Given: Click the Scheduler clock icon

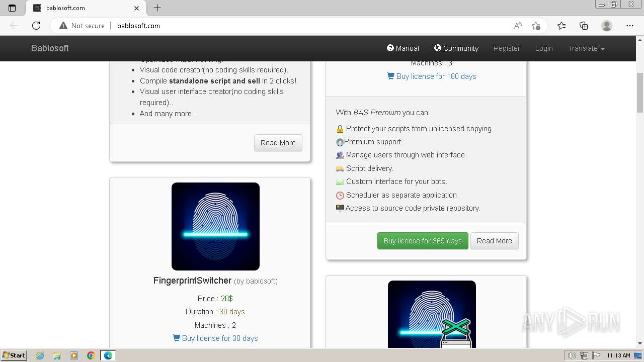Looking at the screenshot, I should (x=340, y=195).
